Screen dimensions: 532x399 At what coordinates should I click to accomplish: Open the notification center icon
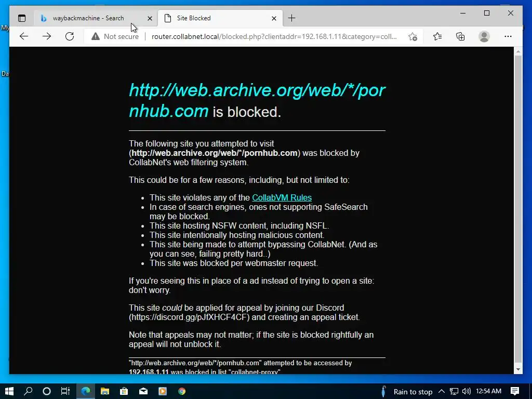point(515,391)
